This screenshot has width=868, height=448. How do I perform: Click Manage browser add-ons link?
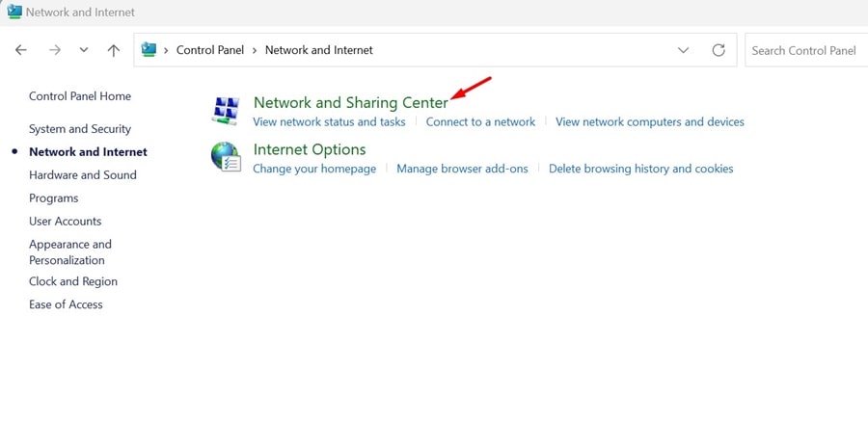[462, 169]
